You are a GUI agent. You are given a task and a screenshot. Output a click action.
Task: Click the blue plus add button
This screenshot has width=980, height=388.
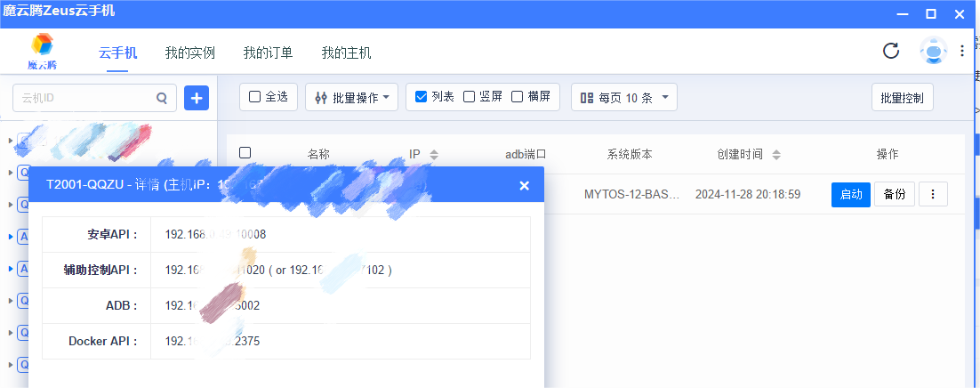(197, 98)
